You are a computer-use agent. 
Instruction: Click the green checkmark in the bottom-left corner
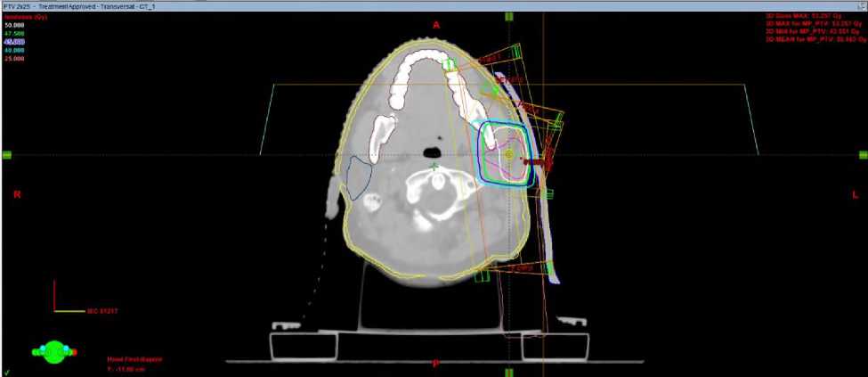click(6, 372)
